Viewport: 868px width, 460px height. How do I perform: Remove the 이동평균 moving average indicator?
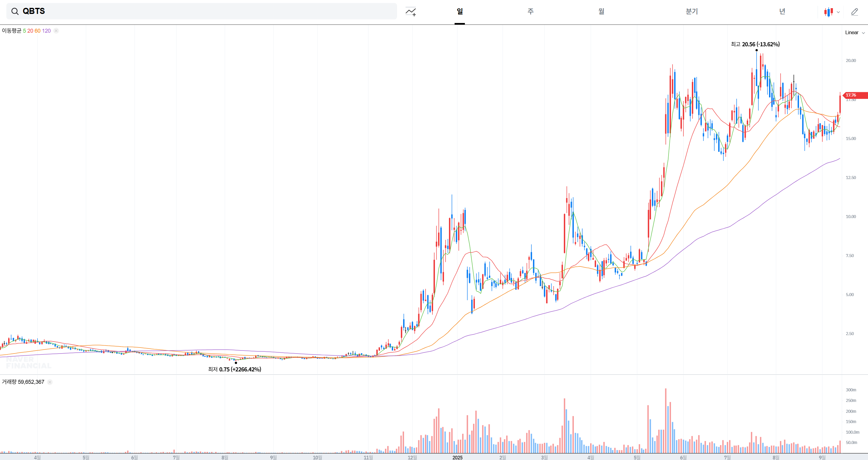[56, 31]
